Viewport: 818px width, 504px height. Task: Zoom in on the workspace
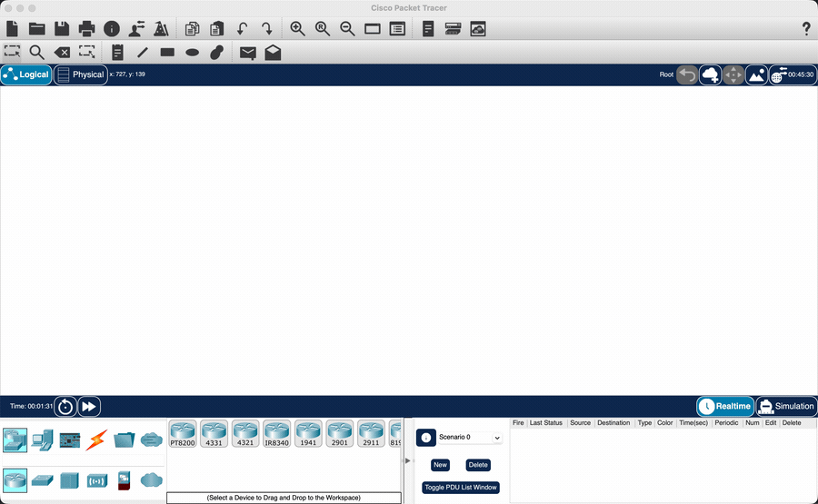[297, 29]
